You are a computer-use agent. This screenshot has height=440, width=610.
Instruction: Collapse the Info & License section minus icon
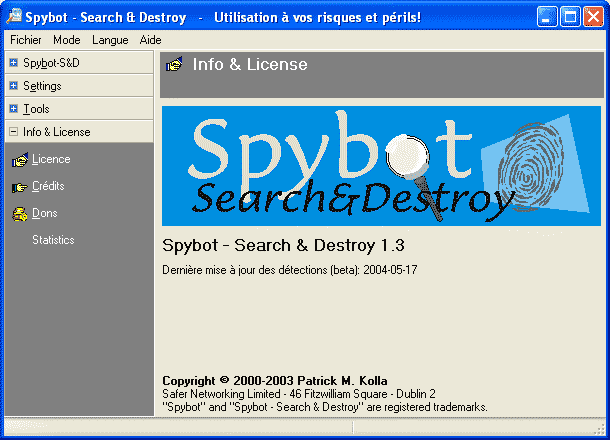point(14,132)
